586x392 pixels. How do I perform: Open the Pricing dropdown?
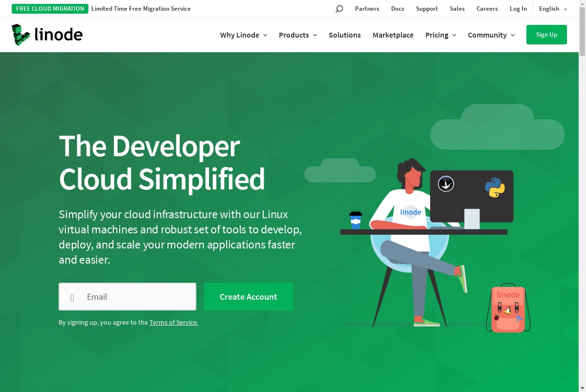(x=440, y=35)
